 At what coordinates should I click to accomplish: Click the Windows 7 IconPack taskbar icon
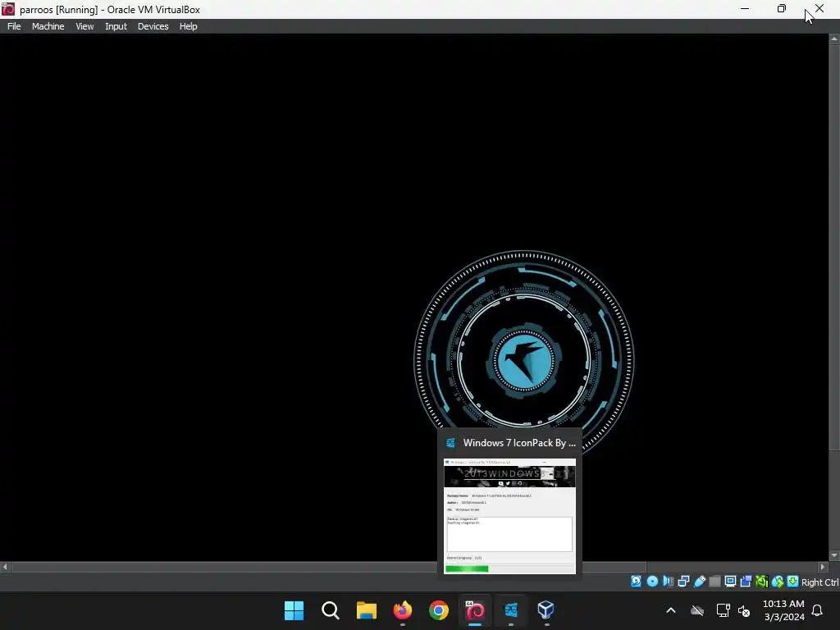(510, 610)
